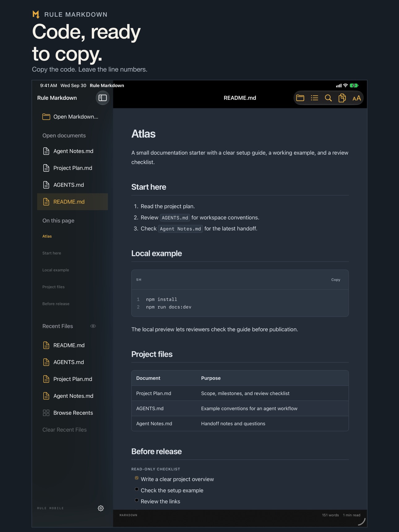The image size is (399, 532).
Task: Copy document with the pages icon
Action: (342, 98)
